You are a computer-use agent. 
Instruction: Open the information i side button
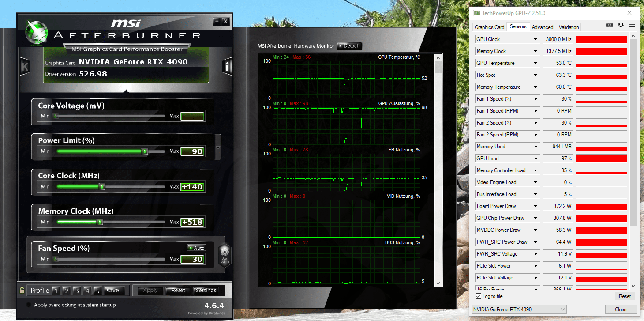click(227, 67)
